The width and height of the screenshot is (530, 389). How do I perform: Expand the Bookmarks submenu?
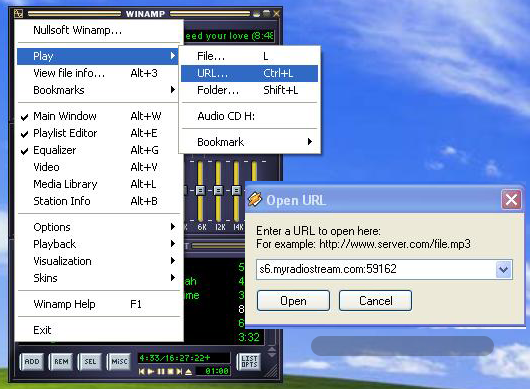click(98, 90)
